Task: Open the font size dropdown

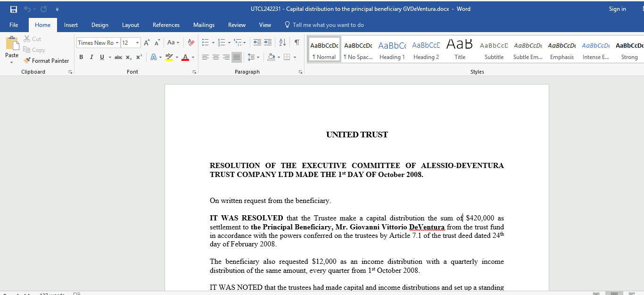Action: click(x=137, y=43)
